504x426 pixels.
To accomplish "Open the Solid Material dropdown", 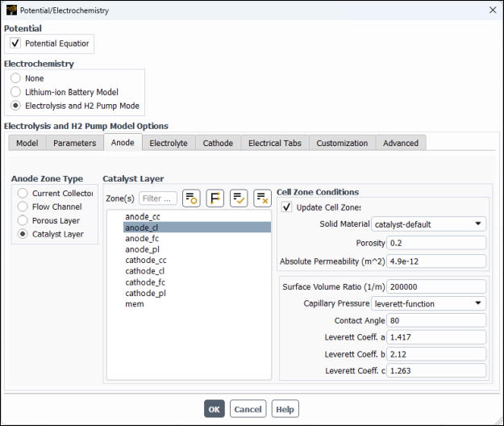I will coord(428,224).
